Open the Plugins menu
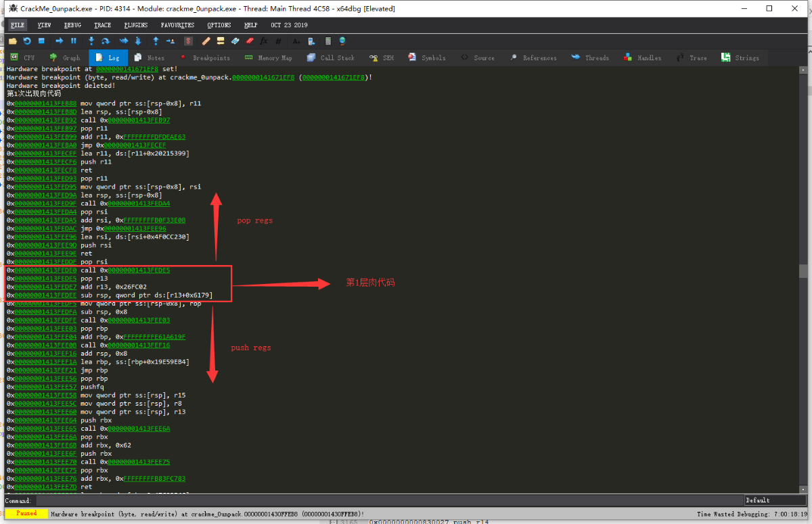Screen dimensions: 812x524 point(136,25)
